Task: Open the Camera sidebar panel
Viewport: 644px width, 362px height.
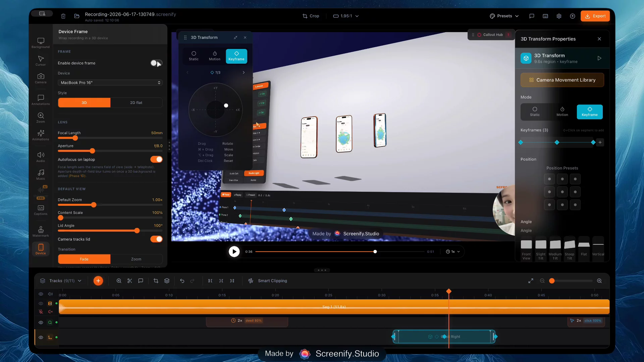Action: [41, 78]
